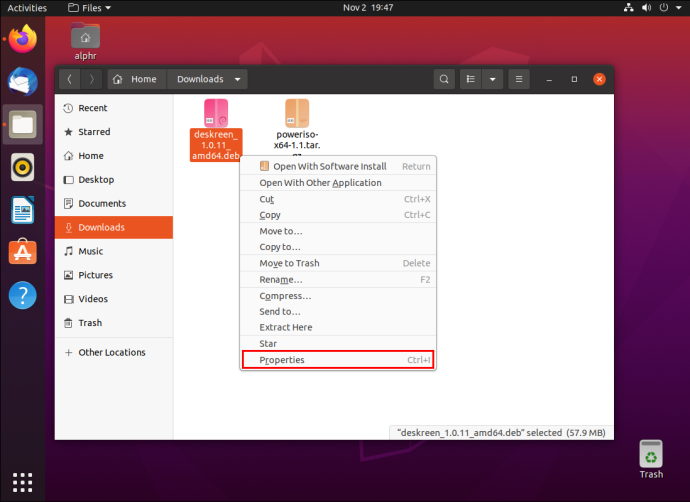This screenshot has height=502, width=690.
Task: Choose Move to… in context menu
Action: click(x=338, y=231)
